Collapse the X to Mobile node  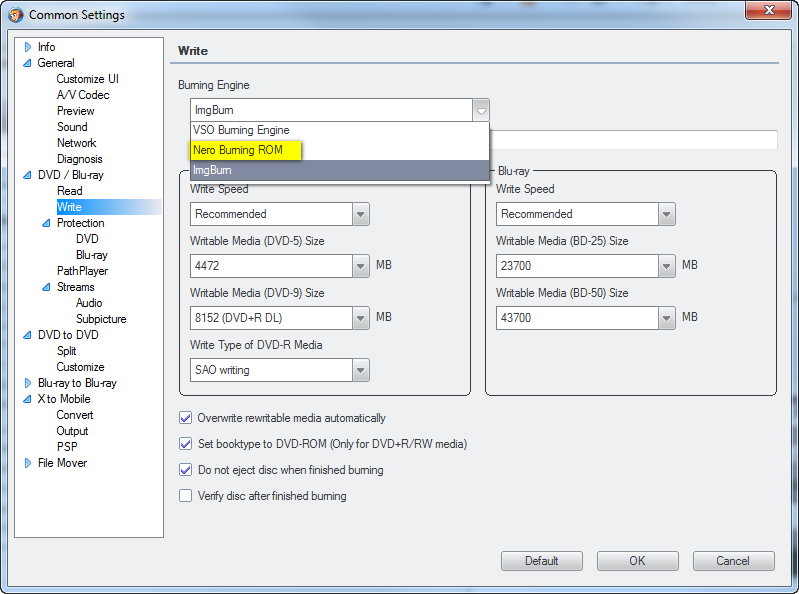pos(28,399)
